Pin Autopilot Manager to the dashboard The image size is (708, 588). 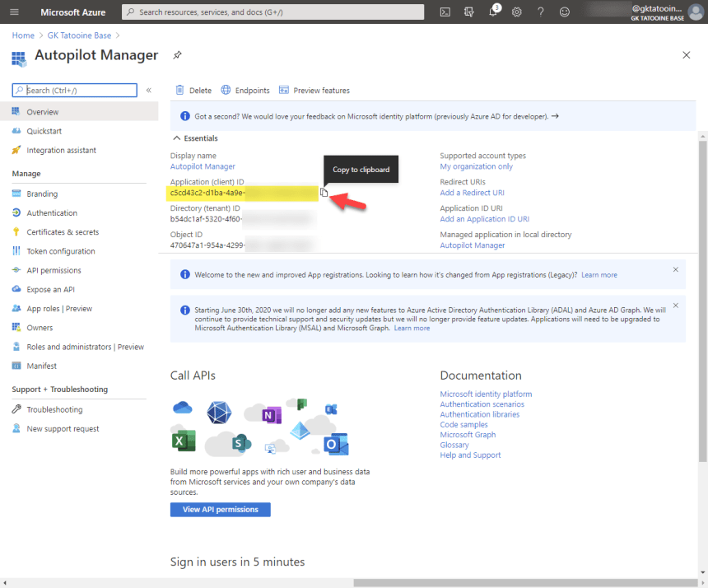pyautogui.click(x=176, y=55)
